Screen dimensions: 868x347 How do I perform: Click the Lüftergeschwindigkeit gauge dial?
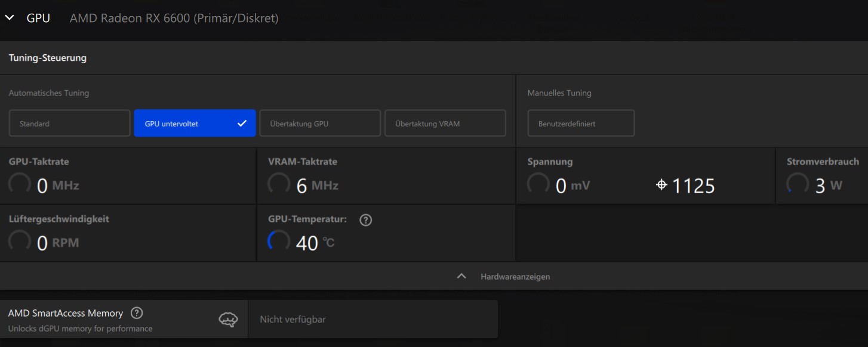coord(20,241)
